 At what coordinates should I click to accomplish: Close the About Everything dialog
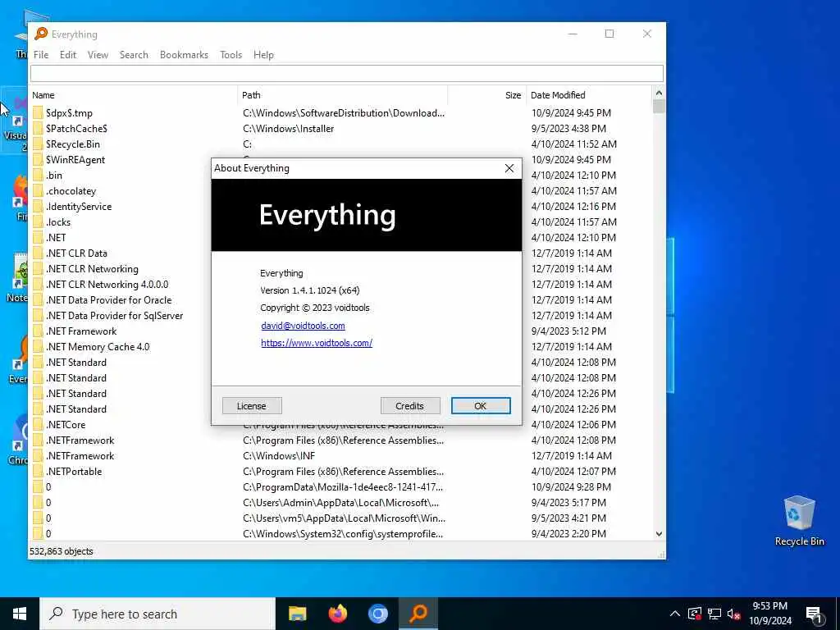point(509,168)
